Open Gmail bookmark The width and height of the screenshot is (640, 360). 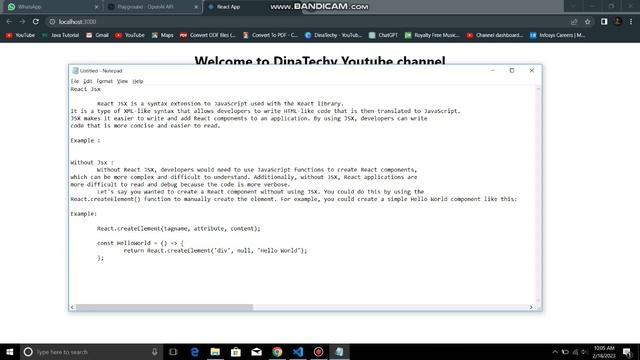tap(97, 35)
